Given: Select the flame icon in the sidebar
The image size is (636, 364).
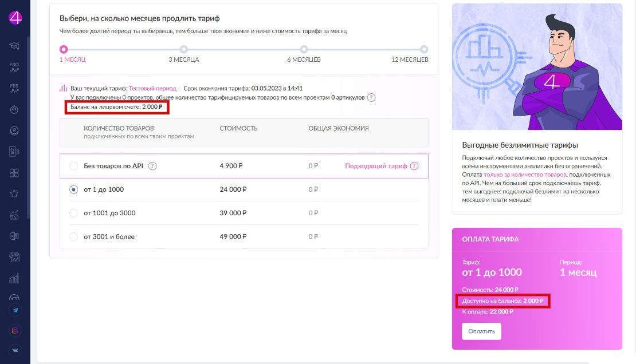Looking at the screenshot, I should (15, 109).
